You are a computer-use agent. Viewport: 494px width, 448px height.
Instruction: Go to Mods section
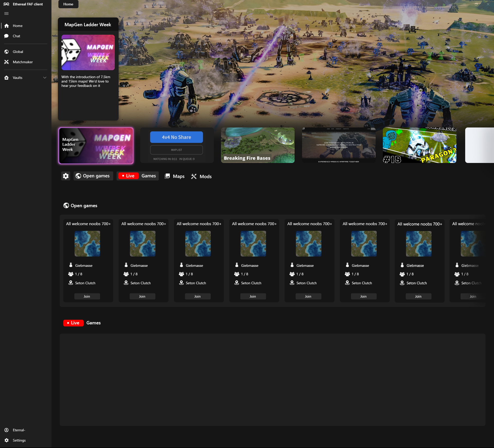click(x=201, y=176)
